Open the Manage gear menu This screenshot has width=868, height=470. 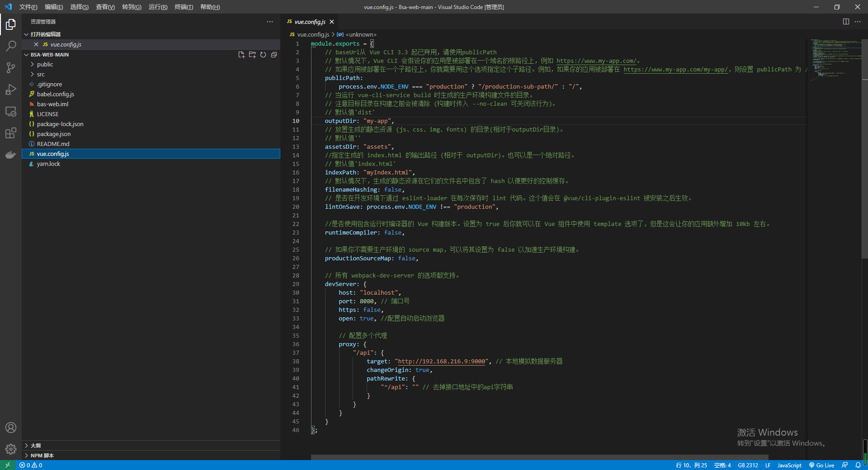point(11,449)
